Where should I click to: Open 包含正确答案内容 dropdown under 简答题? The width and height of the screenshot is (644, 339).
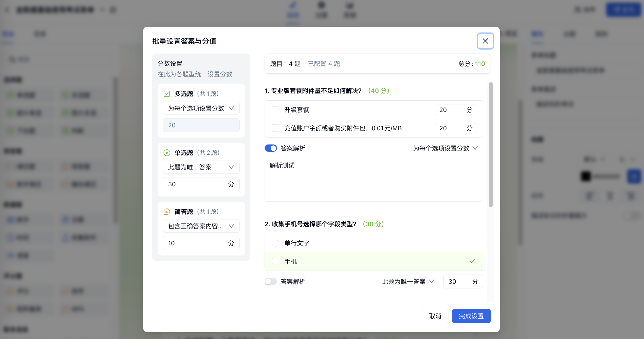pos(201,226)
